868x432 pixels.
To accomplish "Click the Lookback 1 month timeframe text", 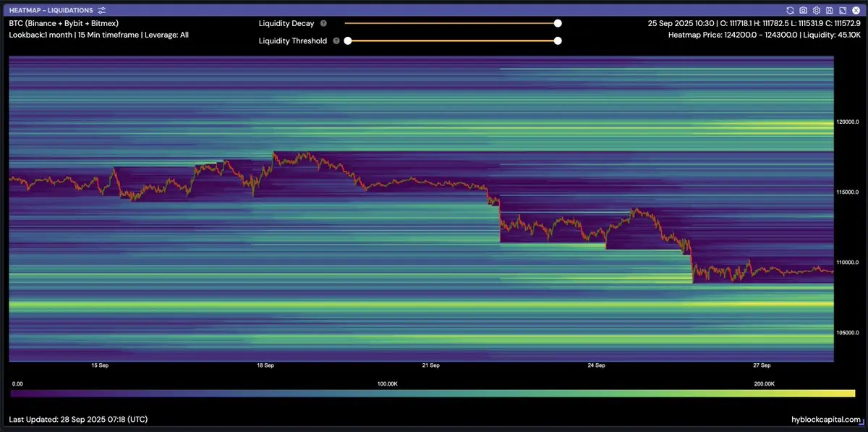I will pos(98,34).
